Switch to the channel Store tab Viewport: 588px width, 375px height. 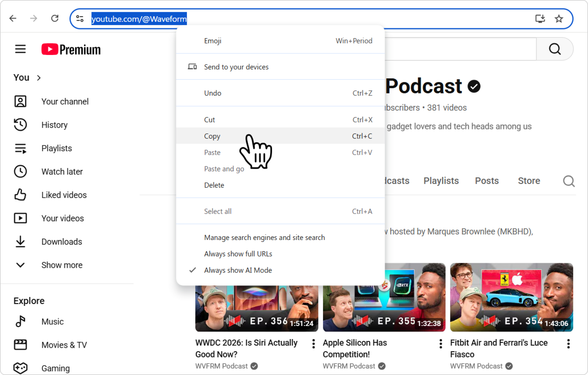(x=529, y=181)
